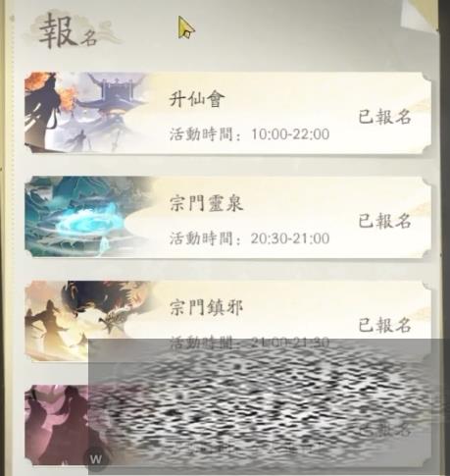Open the 升仙會 event artwork thumbnail
450x476 pixels.
tap(86, 113)
